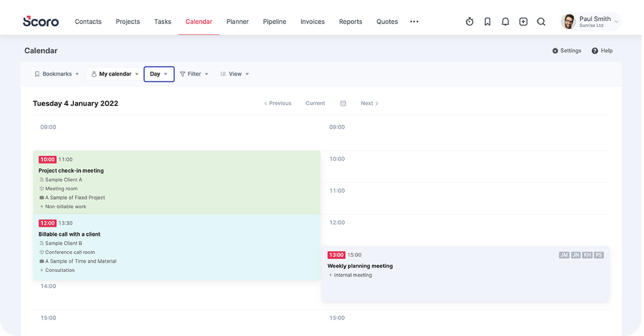Open the Planner tab
This screenshot has width=644, height=336.
[237, 22]
